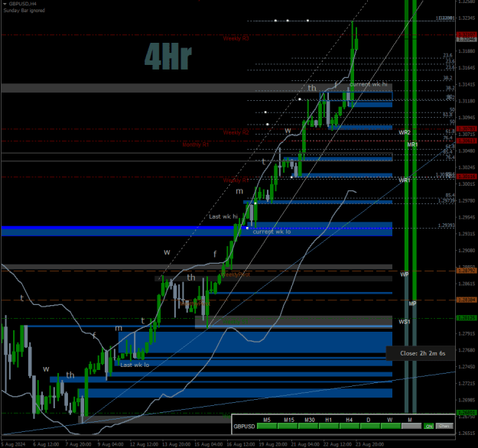478x448 pixels.
Task: Click the Weekly R2 line label
Action: pyautogui.click(x=236, y=132)
